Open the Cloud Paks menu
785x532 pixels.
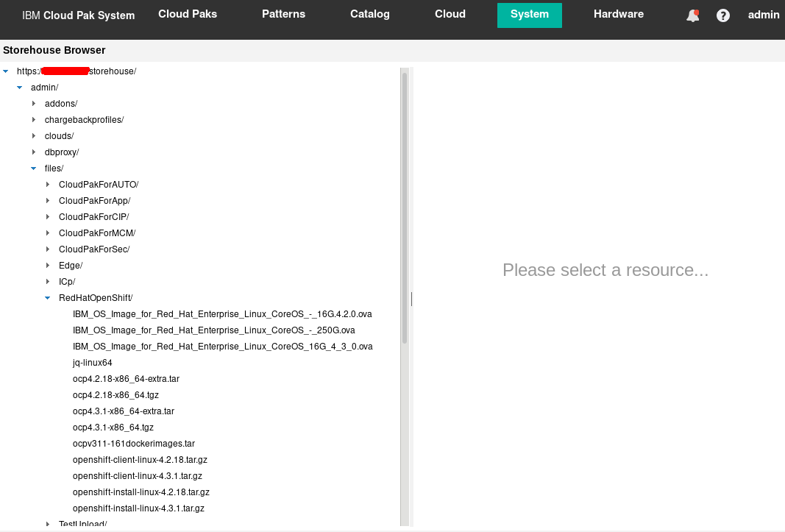(x=188, y=14)
